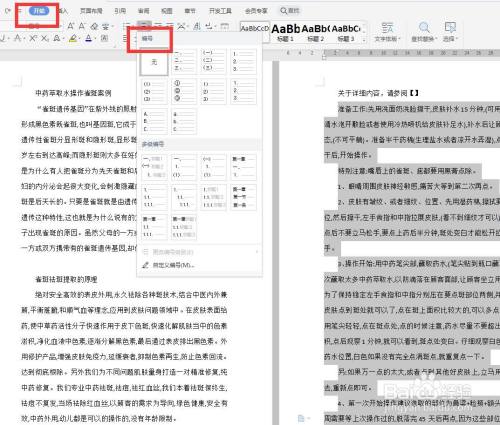Click the Chinese layout icon
500x425 pixels.
[x=182, y=26]
